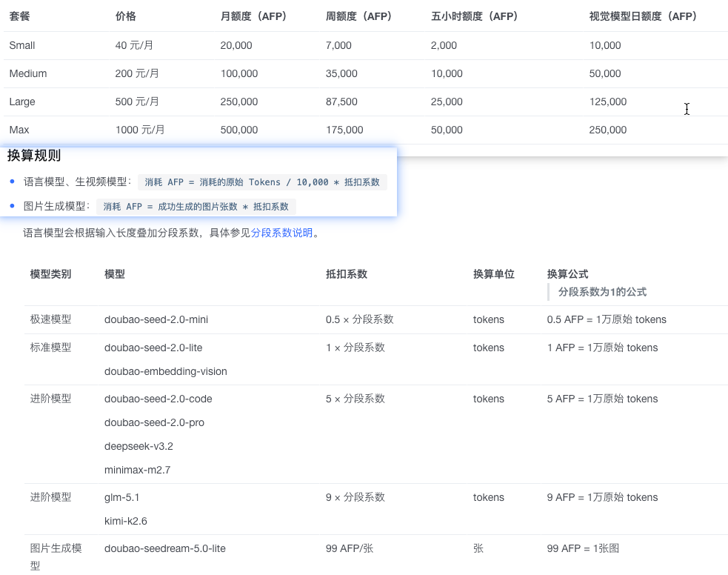Click the 标准模型 category cell
The height and width of the screenshot is (575, 728).
pyautogui.click(x=50, y=348)
